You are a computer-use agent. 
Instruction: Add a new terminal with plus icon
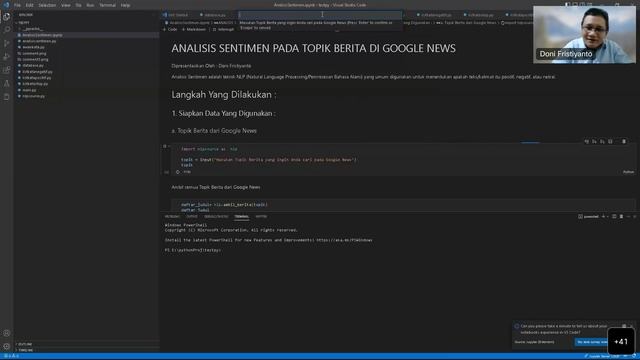point(603,217)
